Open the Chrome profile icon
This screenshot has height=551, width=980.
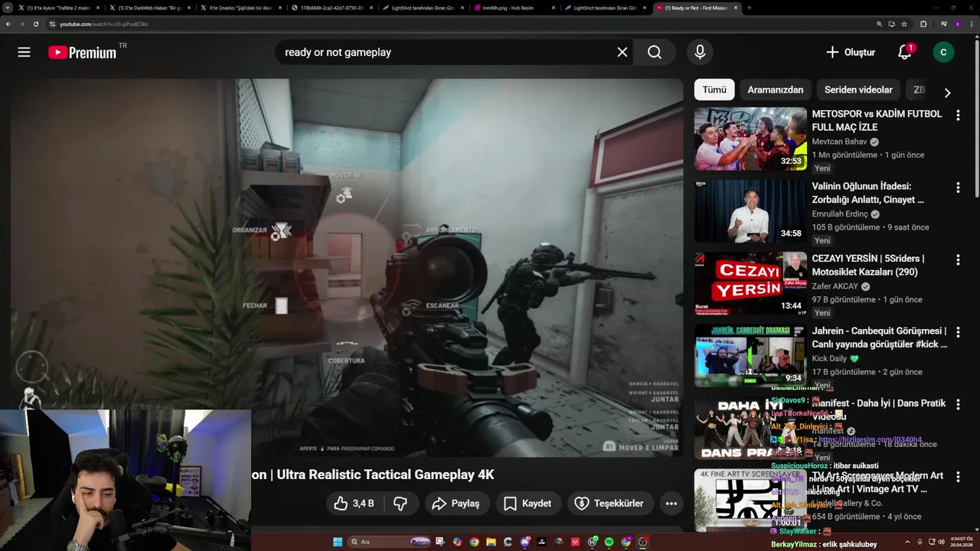tap(957, 24)
